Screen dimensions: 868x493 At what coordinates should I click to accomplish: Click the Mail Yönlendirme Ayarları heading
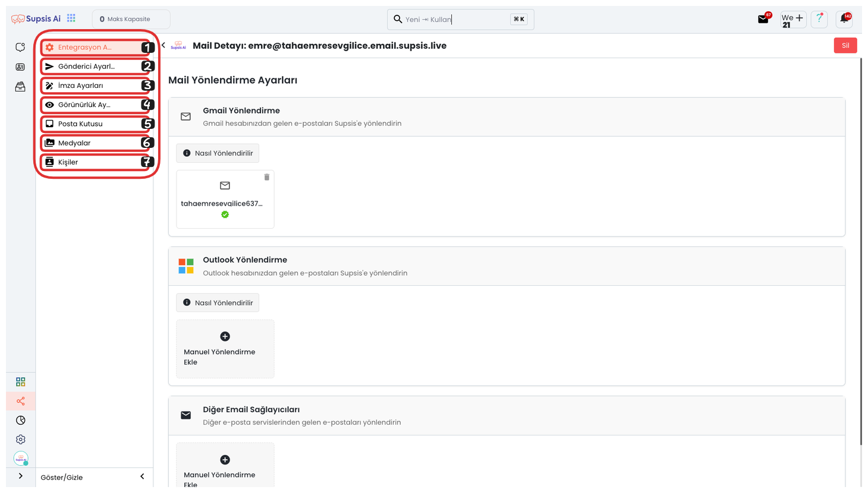click(233, 80)
